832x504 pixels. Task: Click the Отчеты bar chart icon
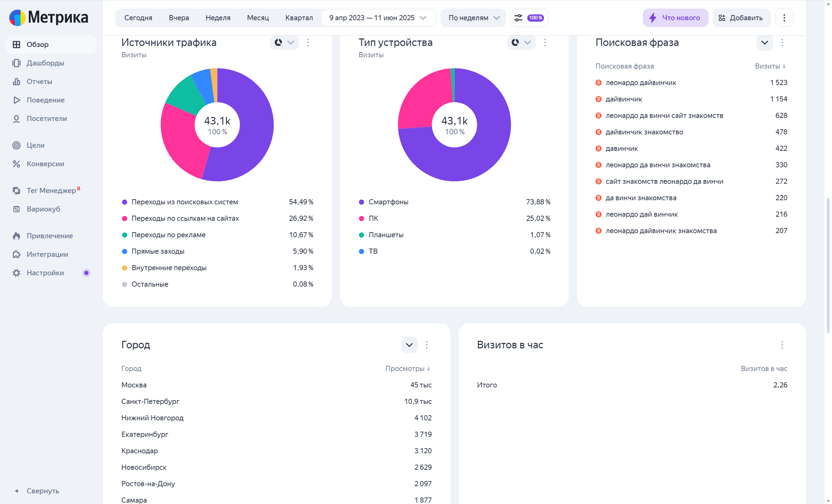click(16, 82)
